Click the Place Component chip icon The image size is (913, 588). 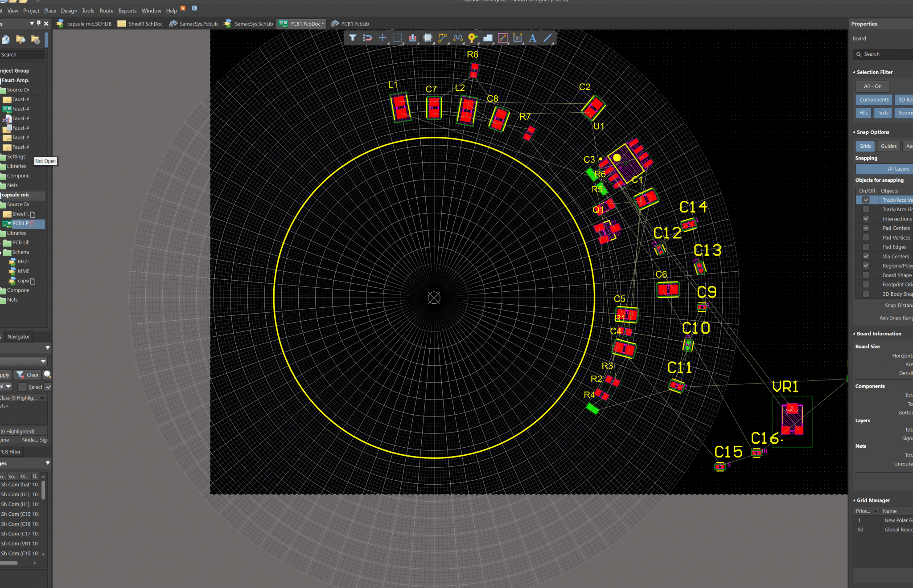(428, 38)
